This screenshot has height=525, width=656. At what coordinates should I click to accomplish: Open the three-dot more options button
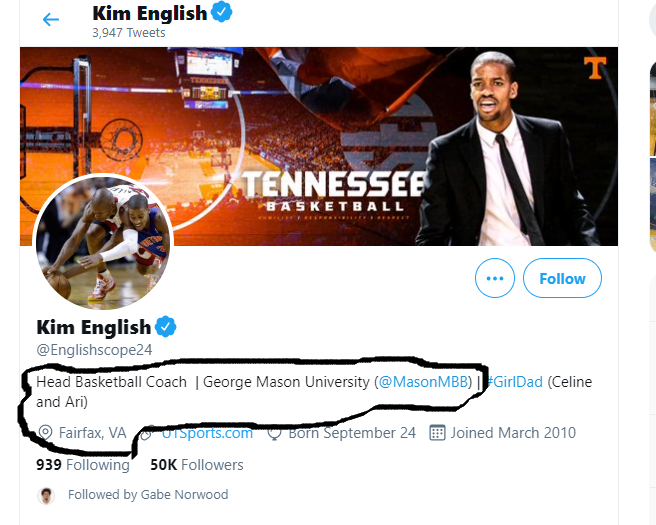coord(492,279)
